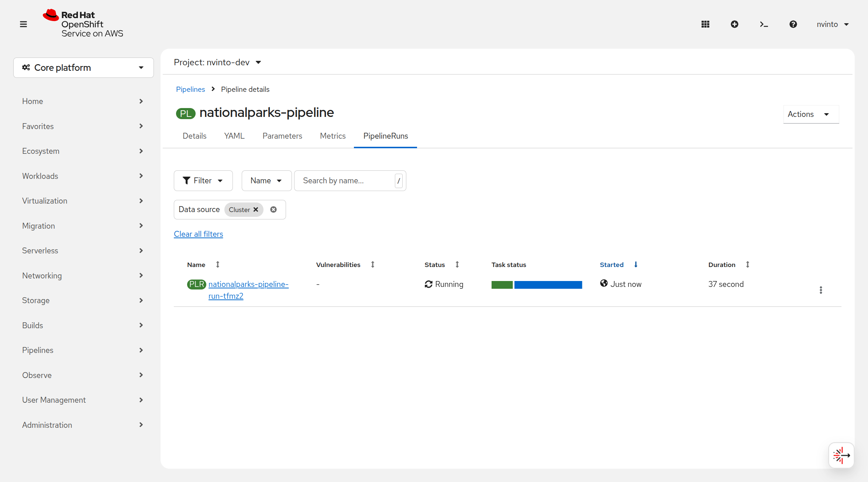
Task: Expand the Networking navigation section
Action: tap(83, 275)
